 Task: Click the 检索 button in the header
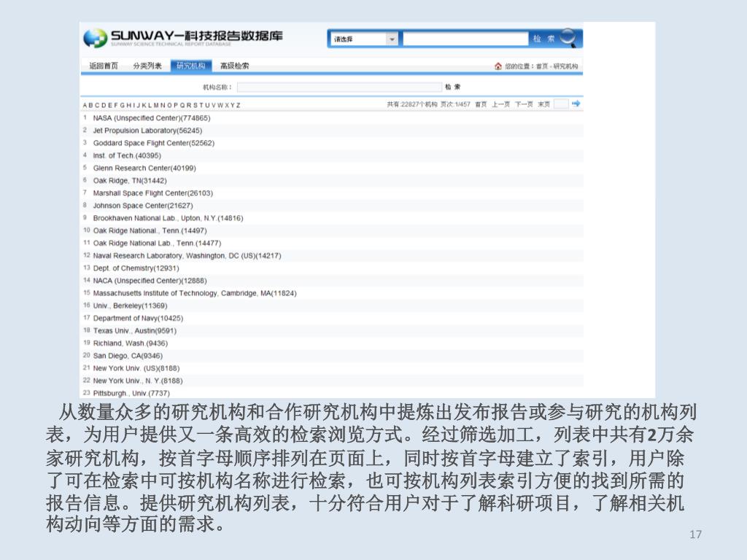(543, 39)
